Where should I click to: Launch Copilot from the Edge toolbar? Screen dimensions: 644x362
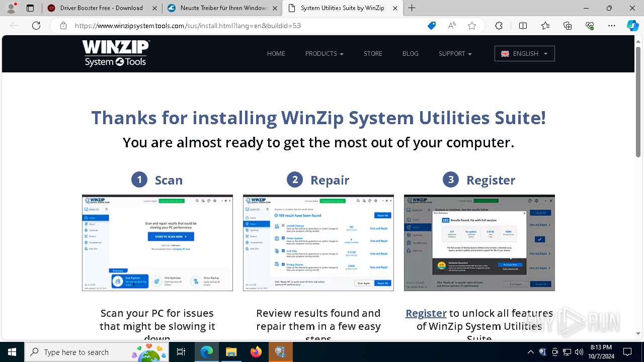(632, 26)
